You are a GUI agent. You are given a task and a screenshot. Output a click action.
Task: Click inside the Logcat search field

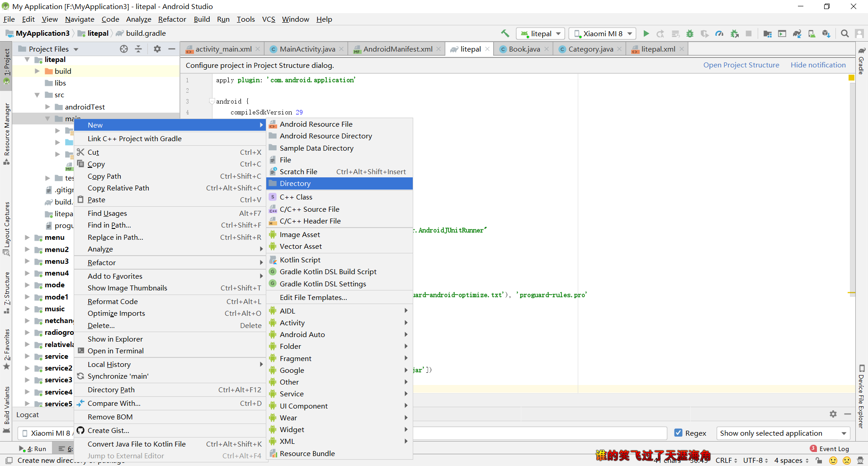540,433
